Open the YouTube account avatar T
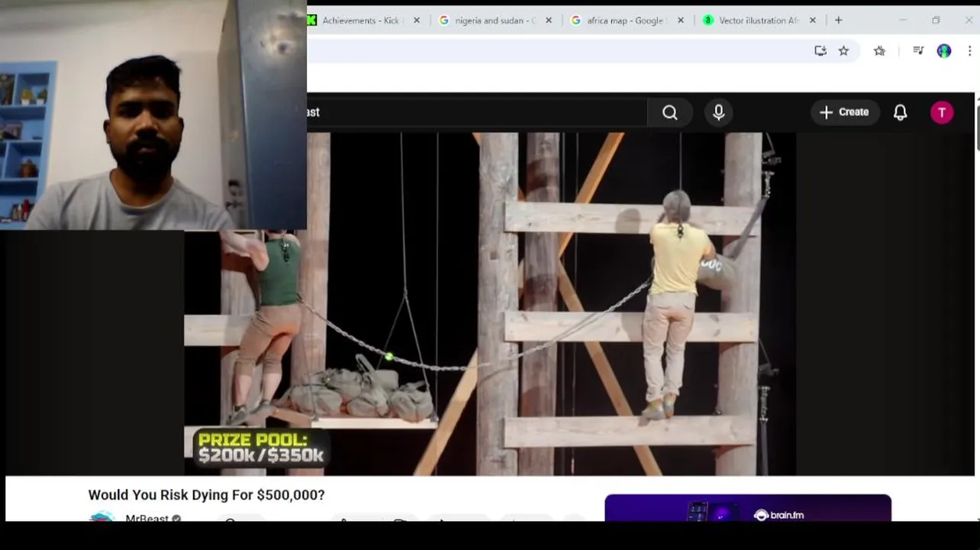 click(942, 112)
